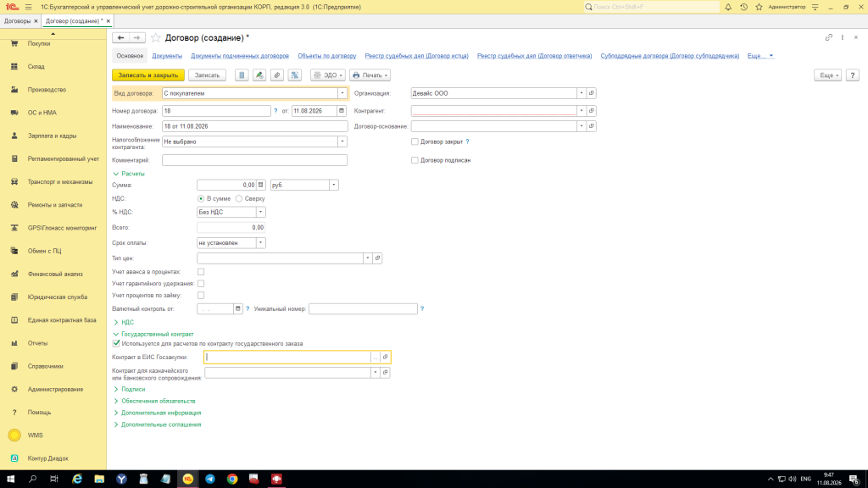This screenshot has height=488, width=868.
Task: Check Договор подписан checkbox
Action: 415,160
